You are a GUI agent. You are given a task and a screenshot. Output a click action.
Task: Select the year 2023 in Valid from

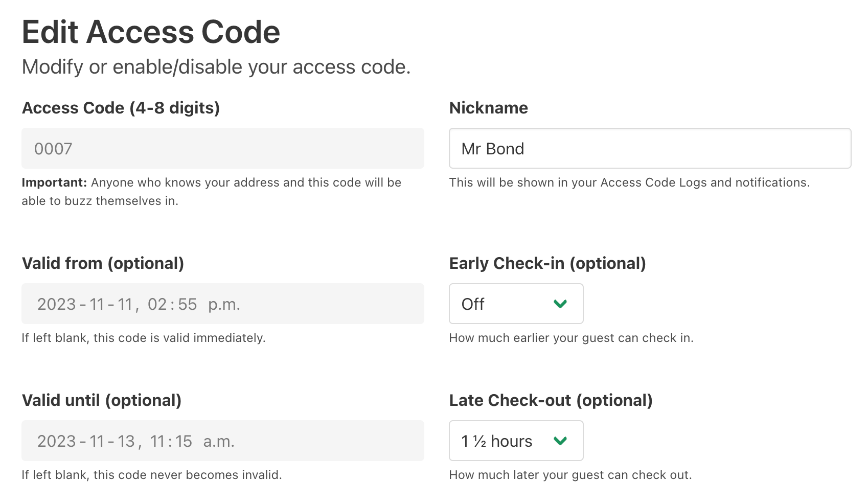[56, 305]
